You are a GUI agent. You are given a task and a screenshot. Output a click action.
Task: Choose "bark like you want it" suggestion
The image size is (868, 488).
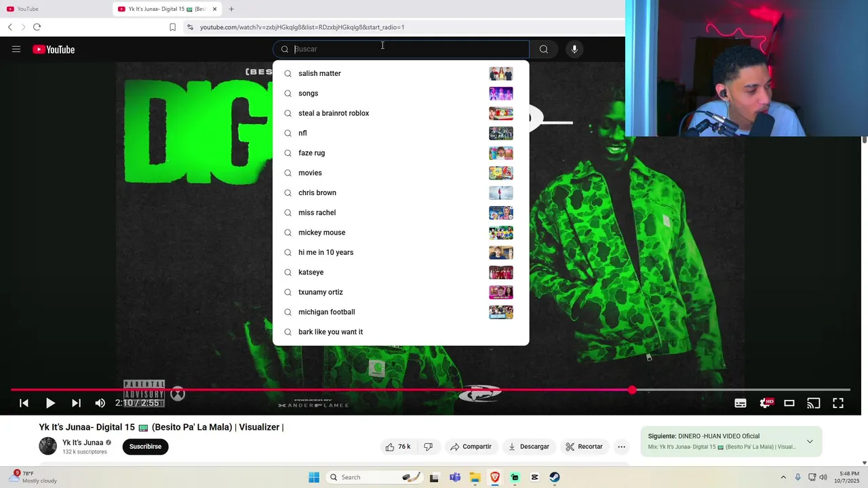pyautogui.click(x=401, y=332)
